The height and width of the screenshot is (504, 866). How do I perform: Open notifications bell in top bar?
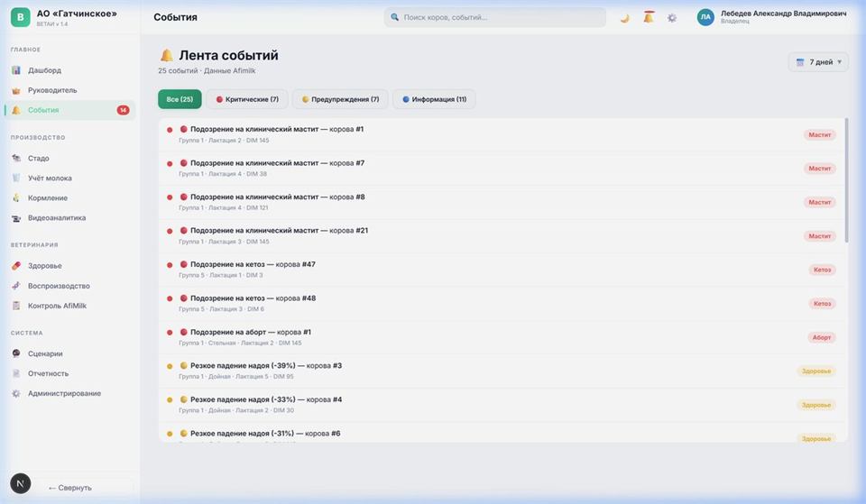click(649, 17)
